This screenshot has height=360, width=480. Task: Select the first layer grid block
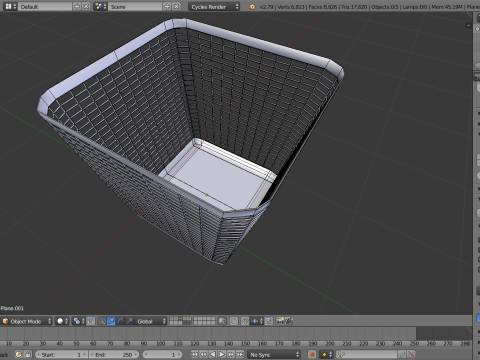tap(180, 321)
